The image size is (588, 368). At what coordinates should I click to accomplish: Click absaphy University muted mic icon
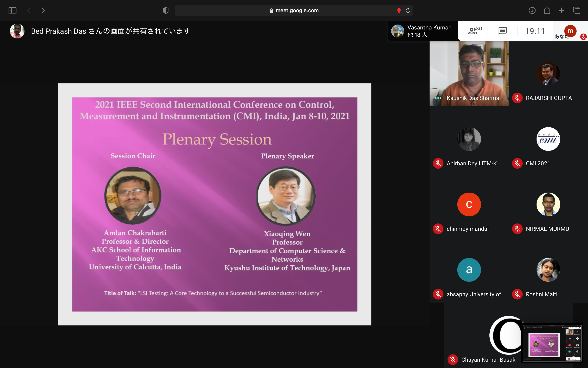438,294
